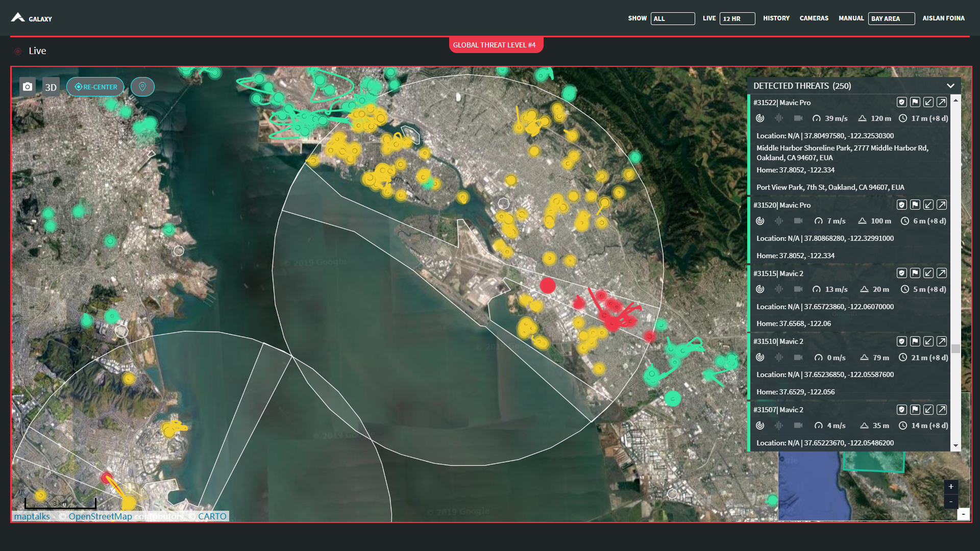Select threat title #31510| Mavic 2

pyautogui.click(x=778, y=341)
